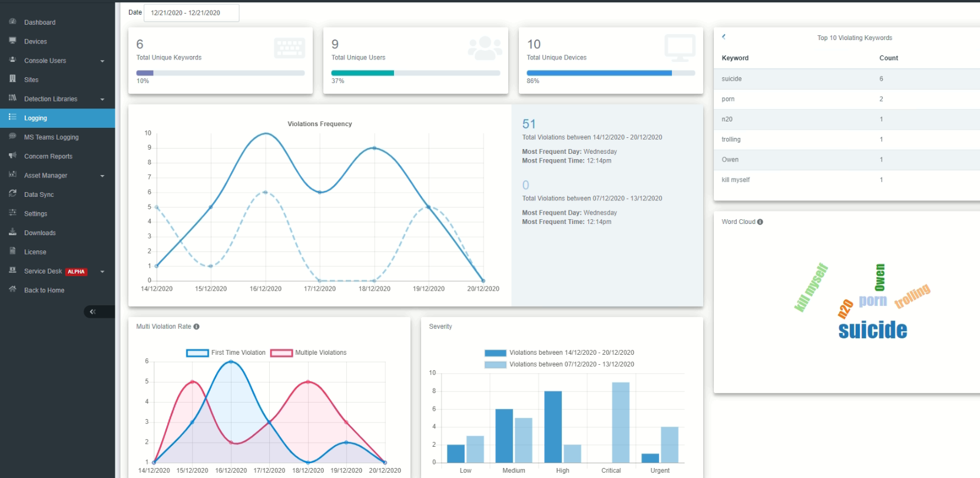Open MS Teams Logging page
980x478 pixels.
(x=57, y=137)
